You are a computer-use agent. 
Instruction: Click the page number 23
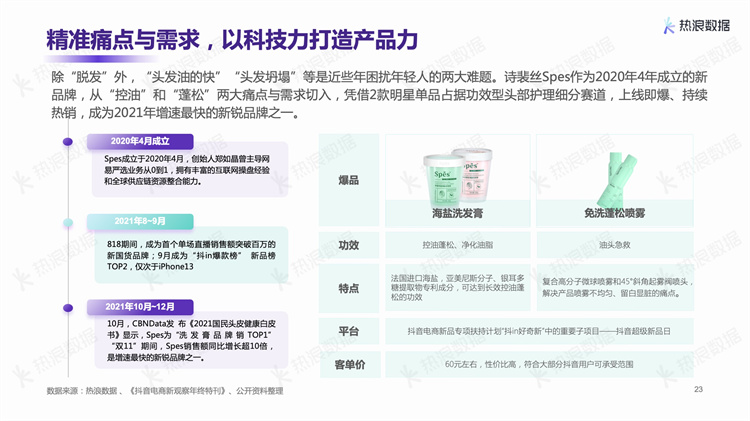tap(698, 390)
